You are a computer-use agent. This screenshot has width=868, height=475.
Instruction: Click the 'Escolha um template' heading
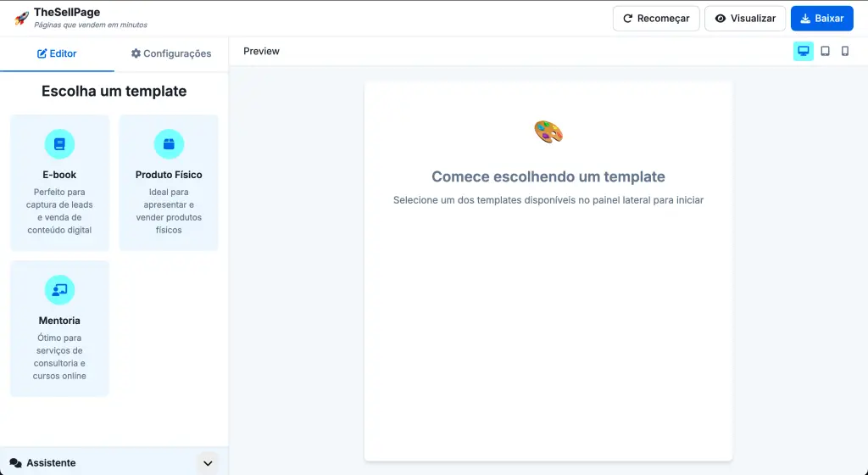tap(114, 91)
